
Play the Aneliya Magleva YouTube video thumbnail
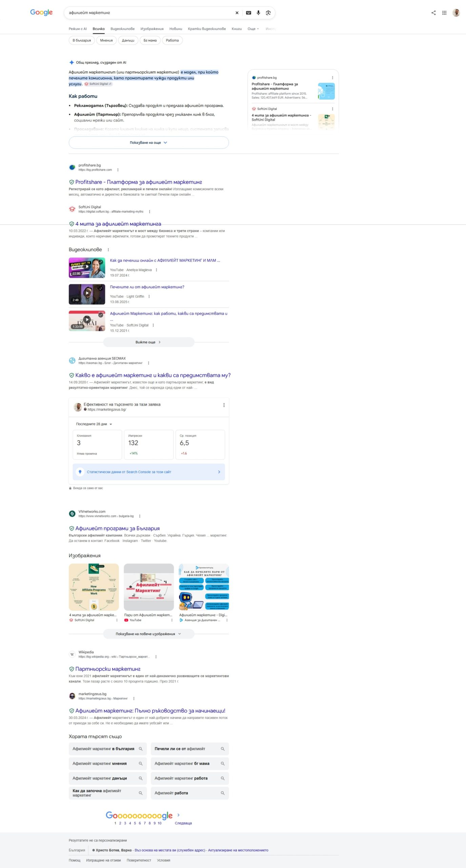click(x=87, y=268)
